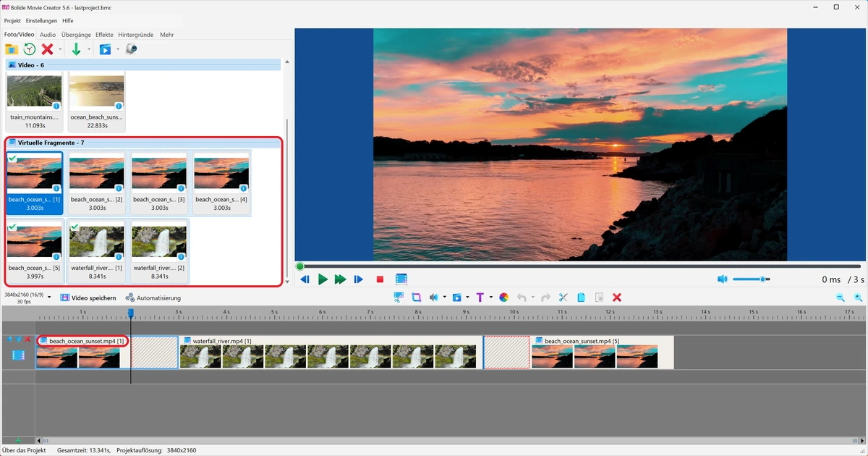Step to the next frame in the preview
Screen dimensions: 868x456
point(358,279)
